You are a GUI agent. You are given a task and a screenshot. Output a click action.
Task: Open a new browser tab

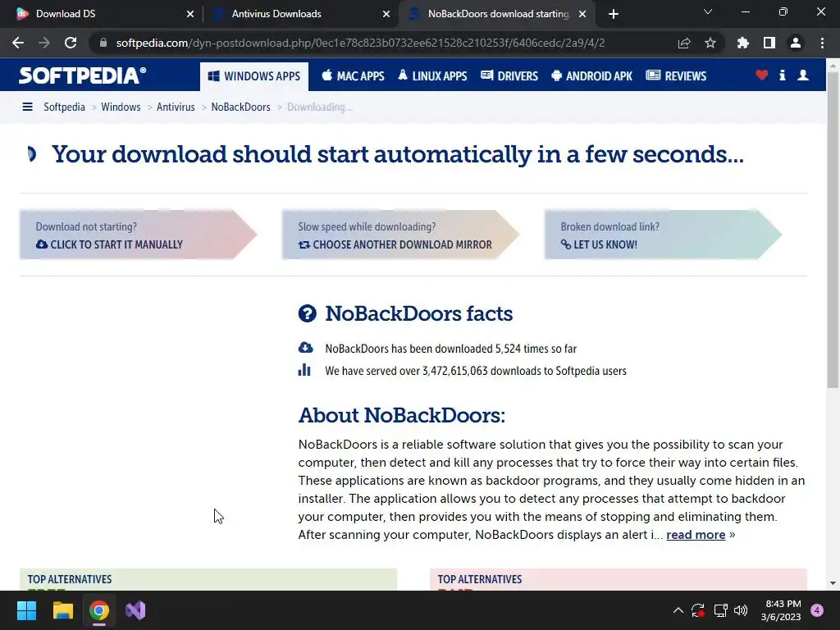point(614,14)
